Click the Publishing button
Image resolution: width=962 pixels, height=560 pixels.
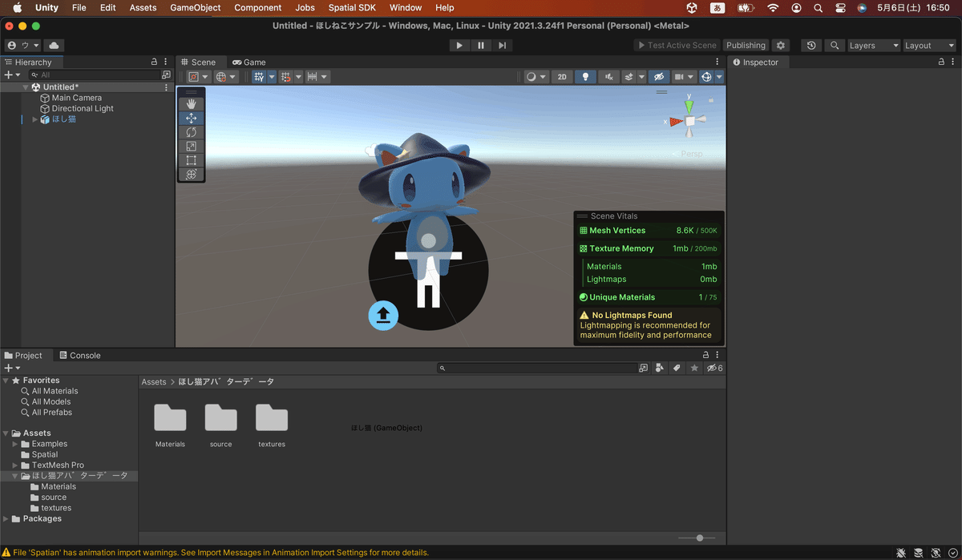[746, 46]
